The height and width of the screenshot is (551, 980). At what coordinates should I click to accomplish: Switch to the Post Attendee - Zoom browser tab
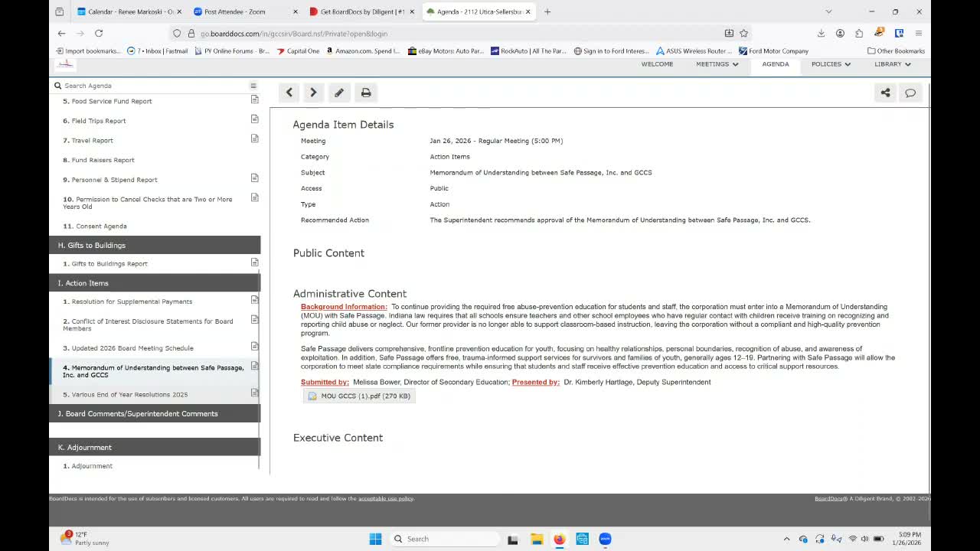(x=244, y=11)
